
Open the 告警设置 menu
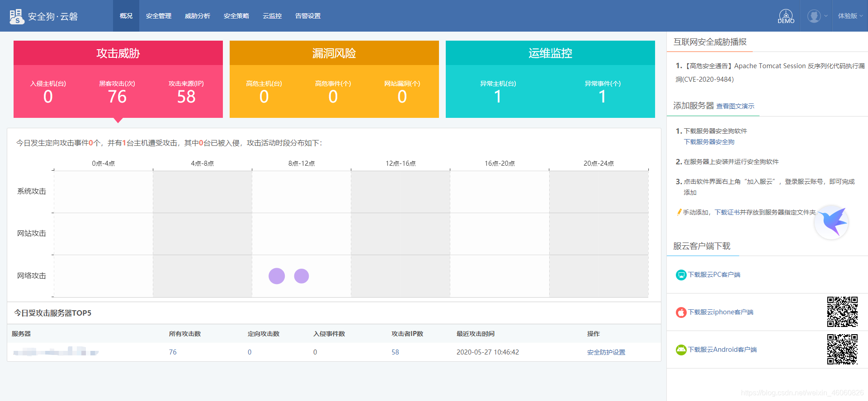[308, 16]
